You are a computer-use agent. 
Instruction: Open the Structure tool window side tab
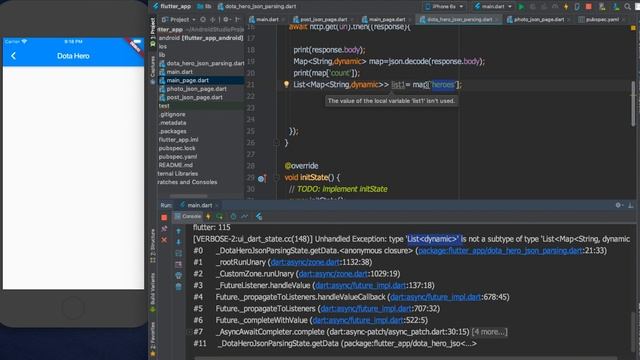(153, 246)
